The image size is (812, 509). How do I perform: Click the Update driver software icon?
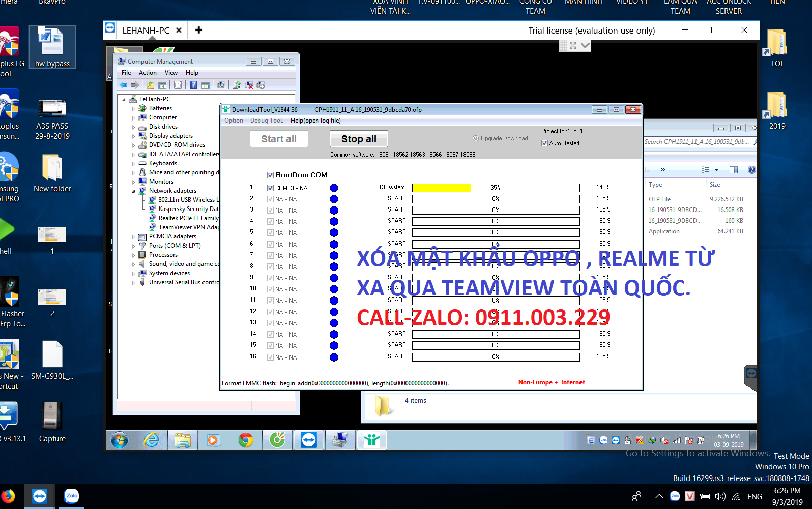pos(237,85)
